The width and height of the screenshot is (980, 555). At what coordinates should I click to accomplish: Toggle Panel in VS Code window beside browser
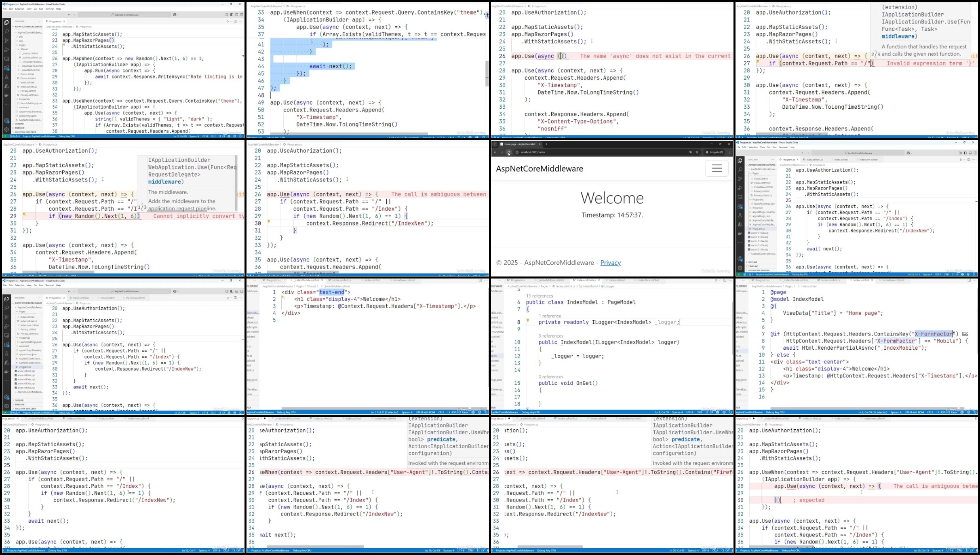coord(970,153)
